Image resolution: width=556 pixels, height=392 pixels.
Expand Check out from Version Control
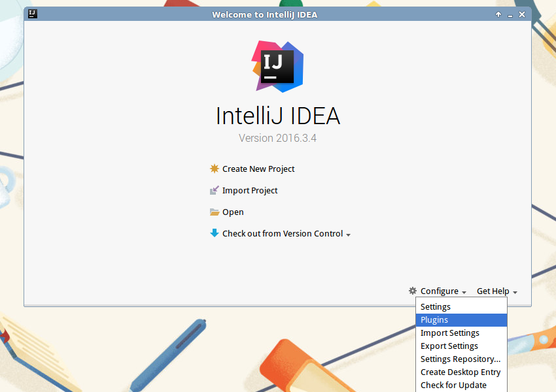click(x=286, y=234)
